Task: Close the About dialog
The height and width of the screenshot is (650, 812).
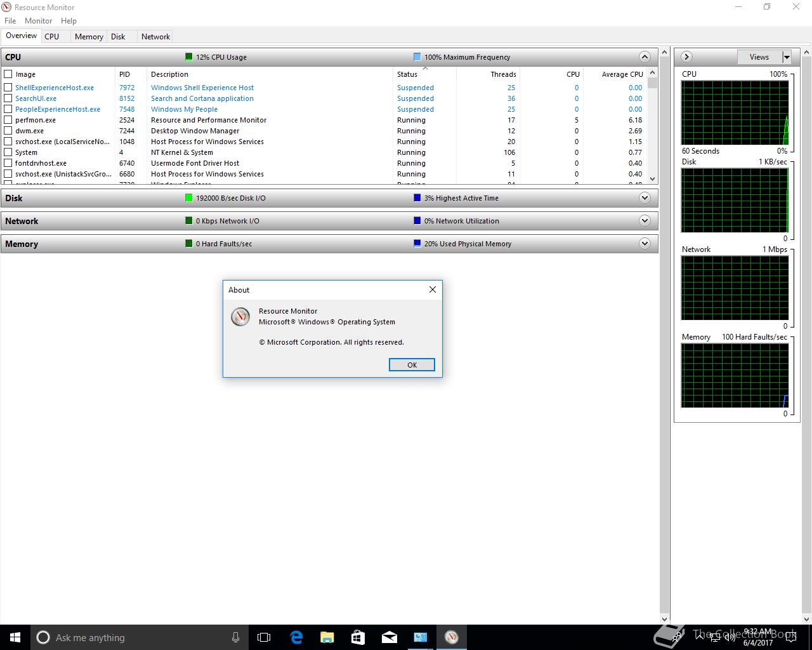Action: [433, 289]
